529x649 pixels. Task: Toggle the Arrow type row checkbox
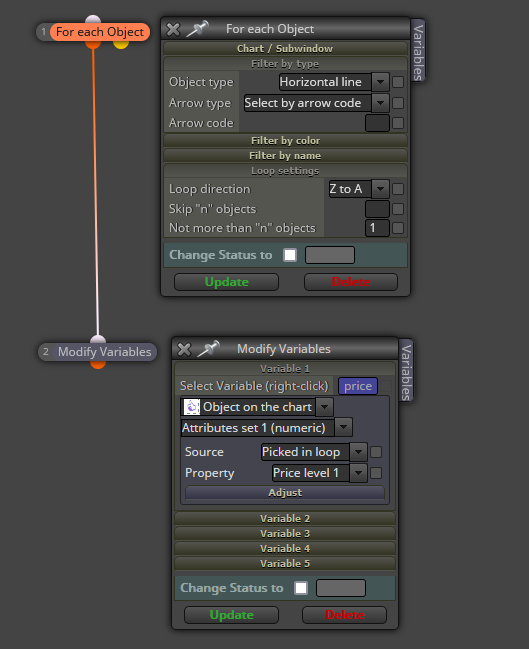pyautogui.click(x=398, y=103)
